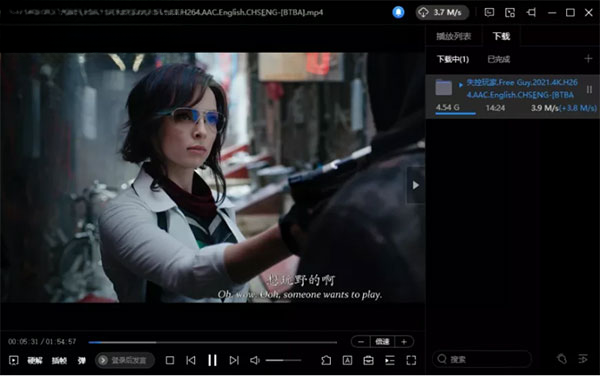Toggle the 弹 danmaku option
The height and width of the screenshot is (376, 600).
(x=82, y=360)
